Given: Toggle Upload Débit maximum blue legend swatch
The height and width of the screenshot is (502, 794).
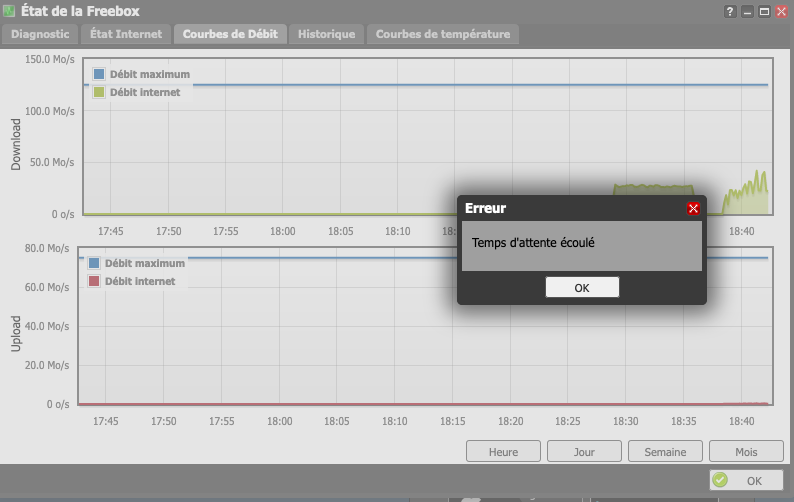Looking at the screenshot, I should click(94, 263).
